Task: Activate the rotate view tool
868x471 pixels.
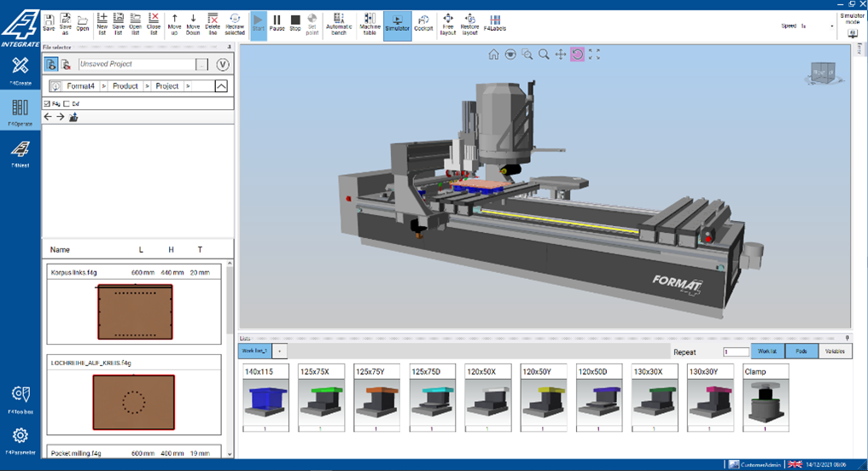Action: point(578,55)
